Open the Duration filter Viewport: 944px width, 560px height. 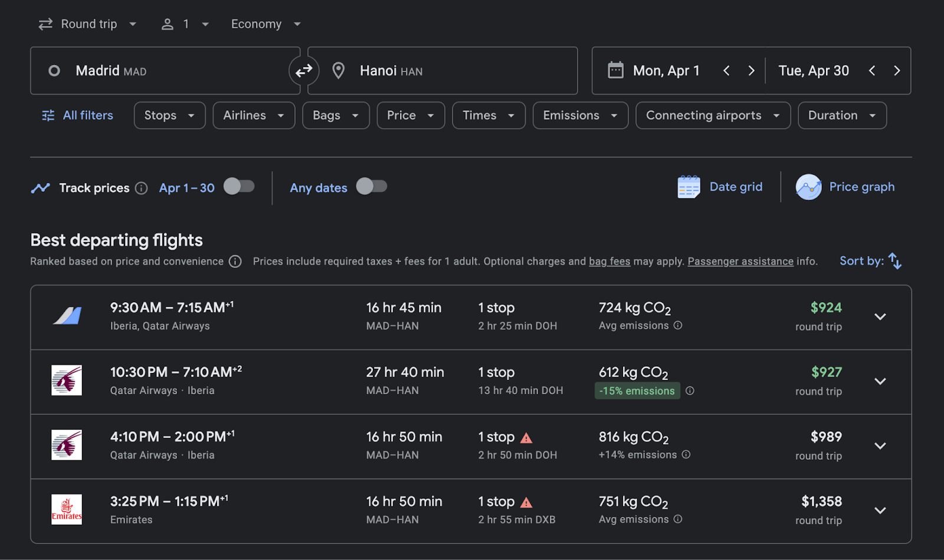coord(842,116)
